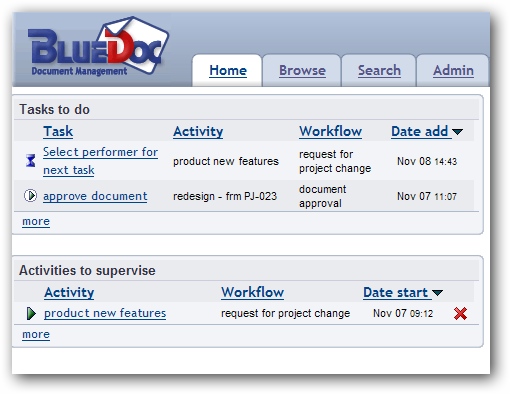Open the Home tab
This screenshot has width=510, height=394.
(x=228, y=70)
